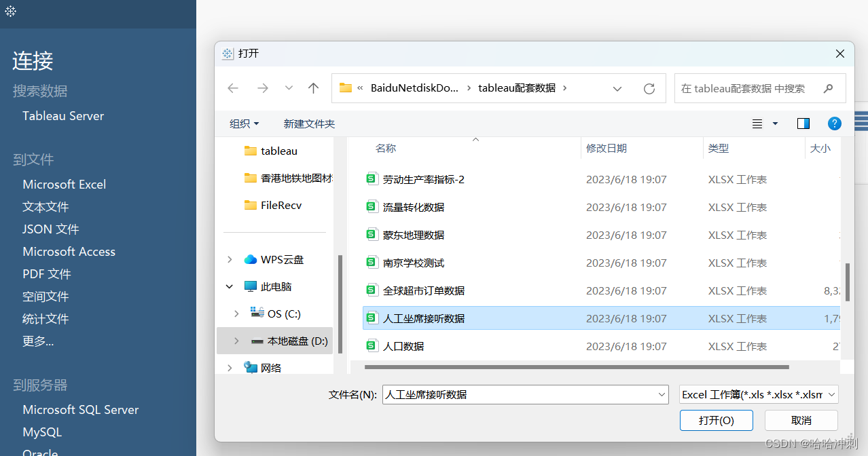Select the FileRecv folder
This screenshot has height=456, width=868.
click(273, 205)
